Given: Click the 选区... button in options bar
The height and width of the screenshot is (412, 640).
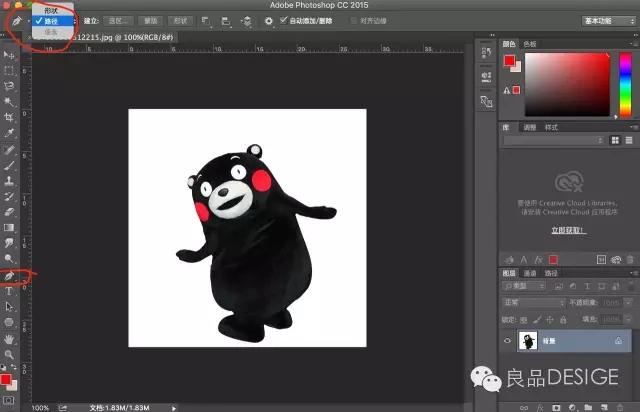Looking at the screenshot, I should pos(118,19).
